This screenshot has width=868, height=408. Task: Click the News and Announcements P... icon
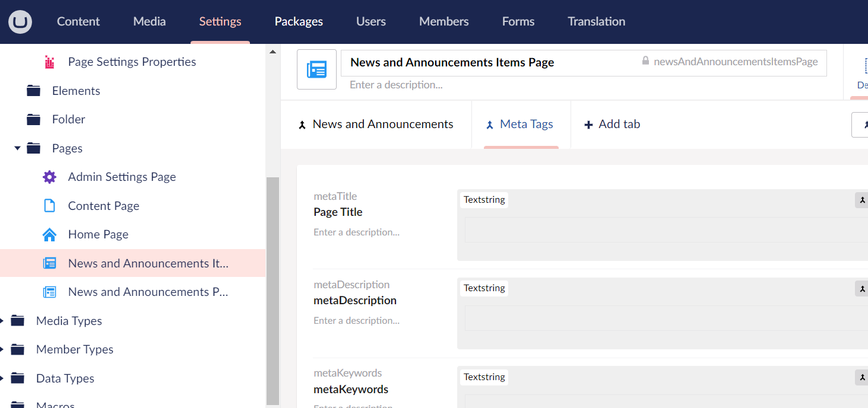[x=50, y=292]
